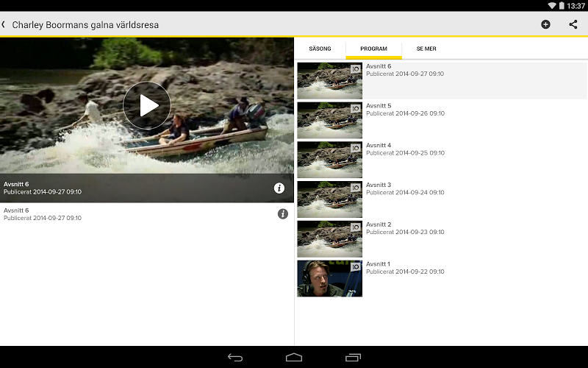Tap the back arrow beside the show title
This screenshot has width=588, height=368.
point(4,25)
